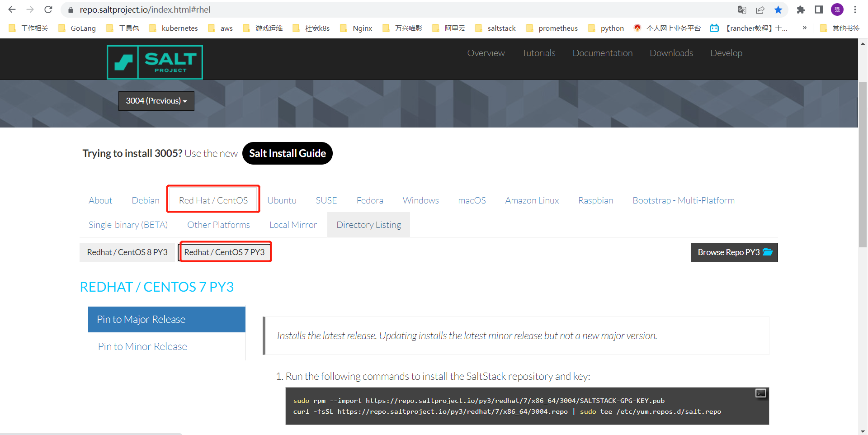This screenshot has height=435, width=868.
Task: Switch to the Fedora tab
Action: tap(370, 200)
